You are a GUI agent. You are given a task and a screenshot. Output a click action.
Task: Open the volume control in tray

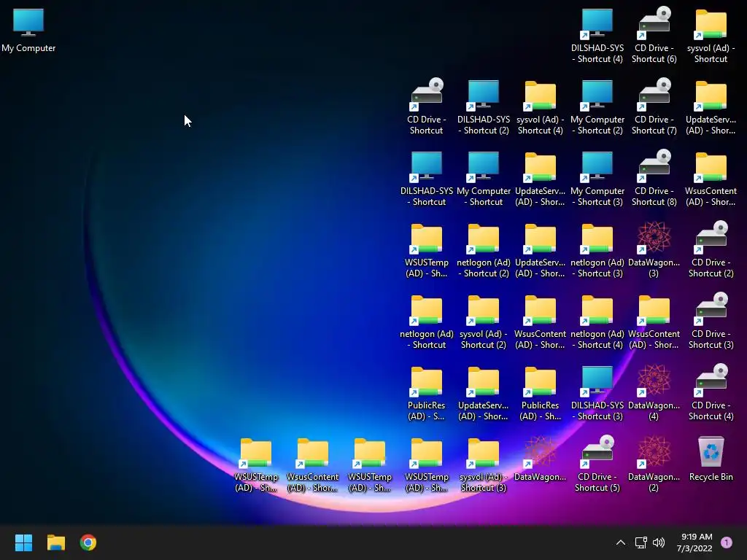tap(659, 542)
